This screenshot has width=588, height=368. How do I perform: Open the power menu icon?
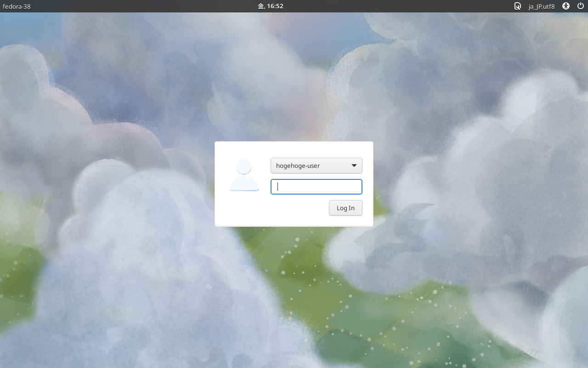[581, 6]
